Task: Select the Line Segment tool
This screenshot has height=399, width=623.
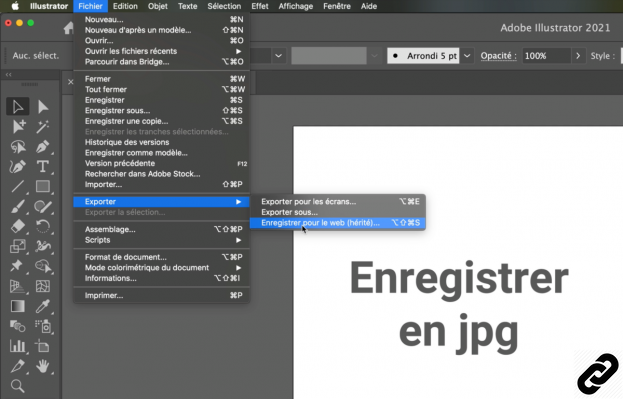Action: (17, 186)
